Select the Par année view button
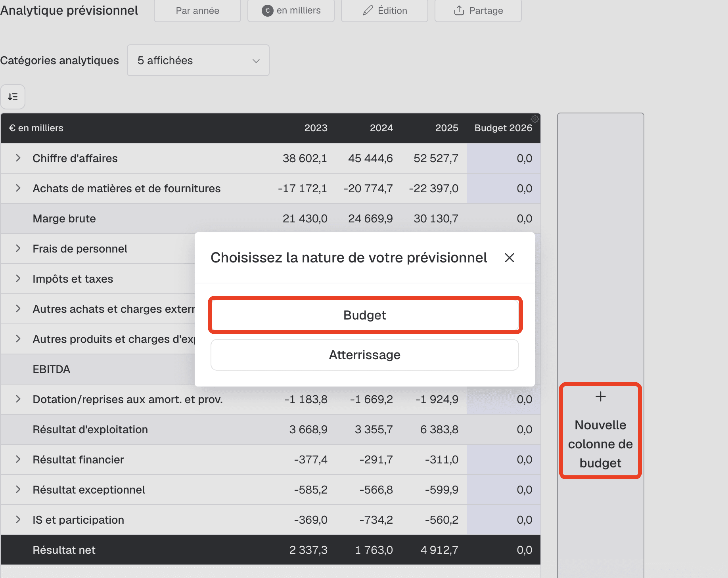This screenshot has height=578, width=728. click(x=197, y=11)
